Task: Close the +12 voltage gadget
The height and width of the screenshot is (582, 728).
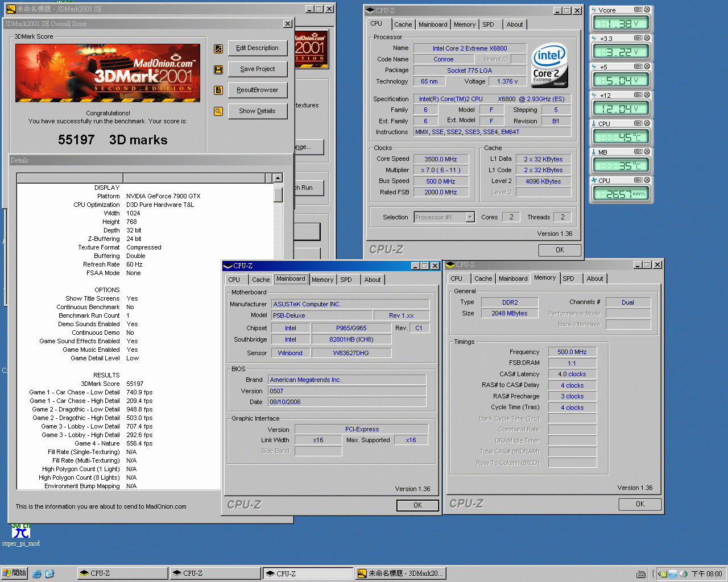Action: 647,95
